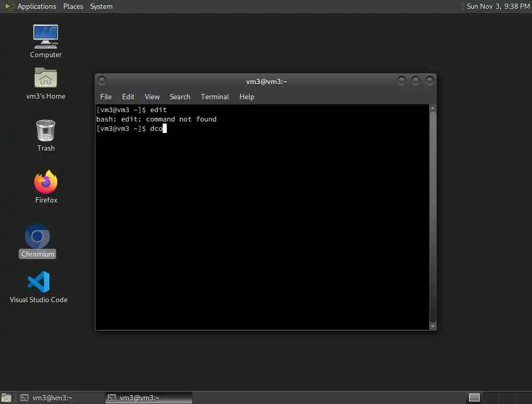Open the terminal File menu
This screenshot has height=404, width=532.
point(106,97)
